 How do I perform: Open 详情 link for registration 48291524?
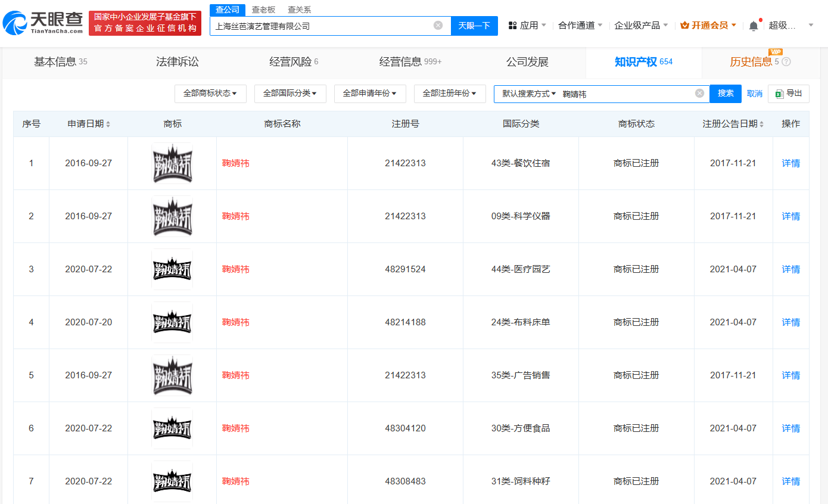[x=790, y=269]
